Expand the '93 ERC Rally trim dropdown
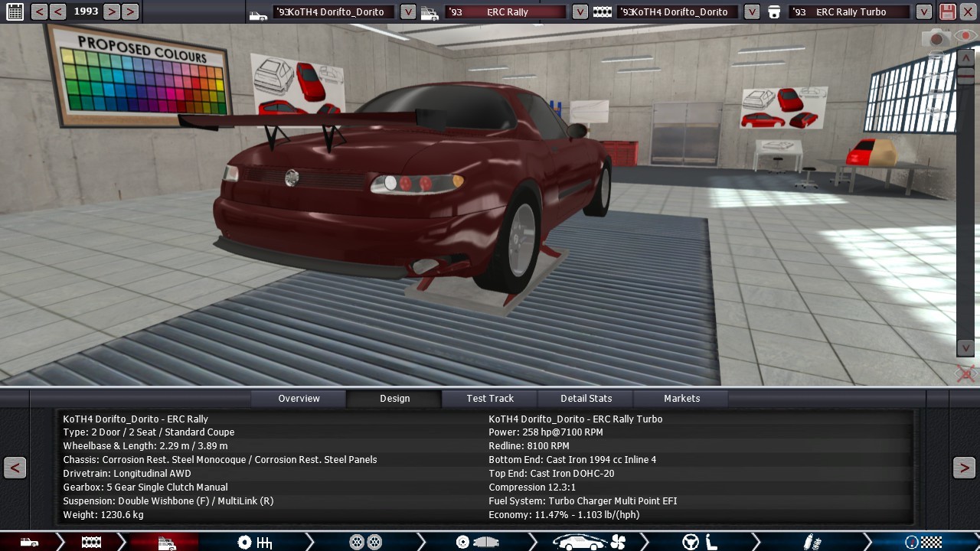Image resolution: width=980 pixels, height=551 pixels. [580, 11]
